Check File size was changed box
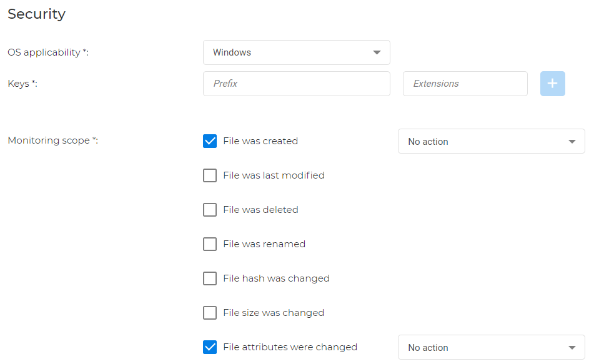Screen dimensions: 604x364 (210, 313)
